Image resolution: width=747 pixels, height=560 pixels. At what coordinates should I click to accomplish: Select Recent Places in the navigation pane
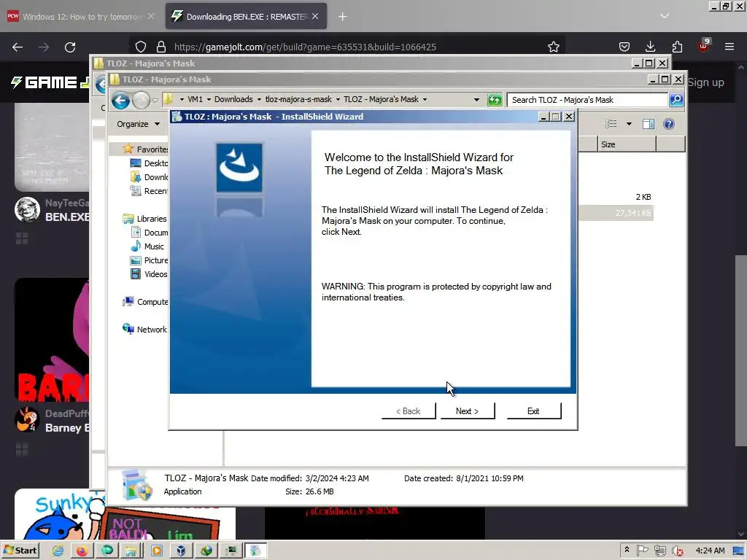coord(149,191)
